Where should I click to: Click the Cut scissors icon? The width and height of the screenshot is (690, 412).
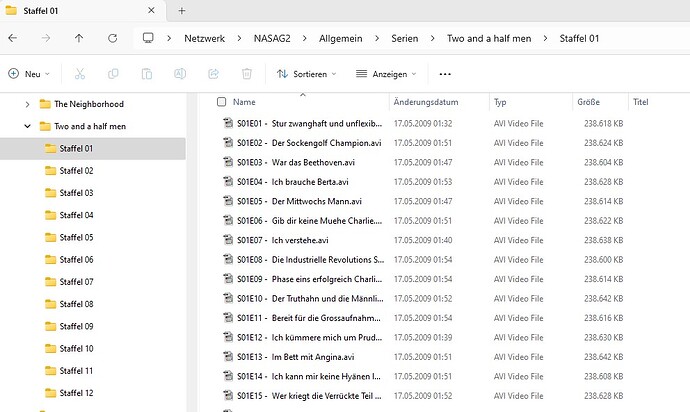(x=80, y=74)
